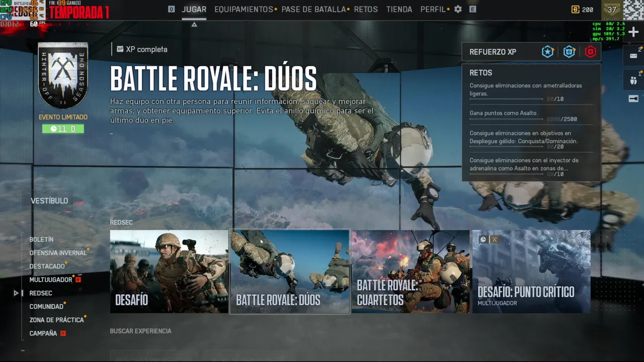Screen dimensions: 644x362
Task: Select the blue star XP booster
Action: pos(548,52)
